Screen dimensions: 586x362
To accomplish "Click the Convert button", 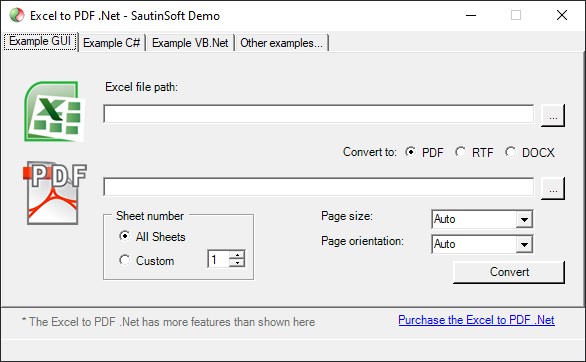I will click(509, 272).
